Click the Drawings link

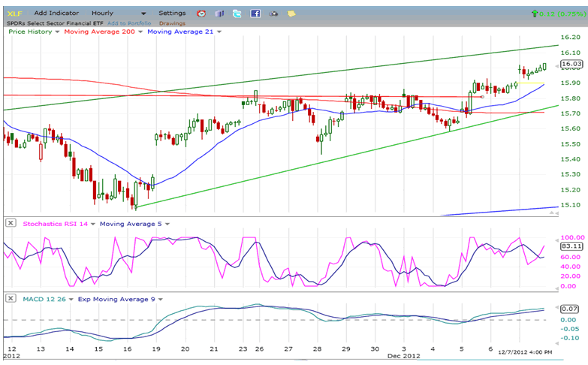(x=172, y=23)
